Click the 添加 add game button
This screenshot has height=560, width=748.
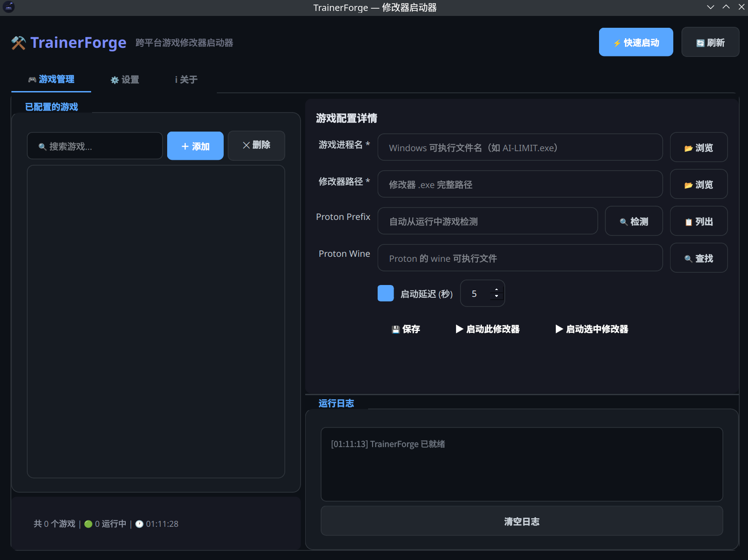coord(195,146)
